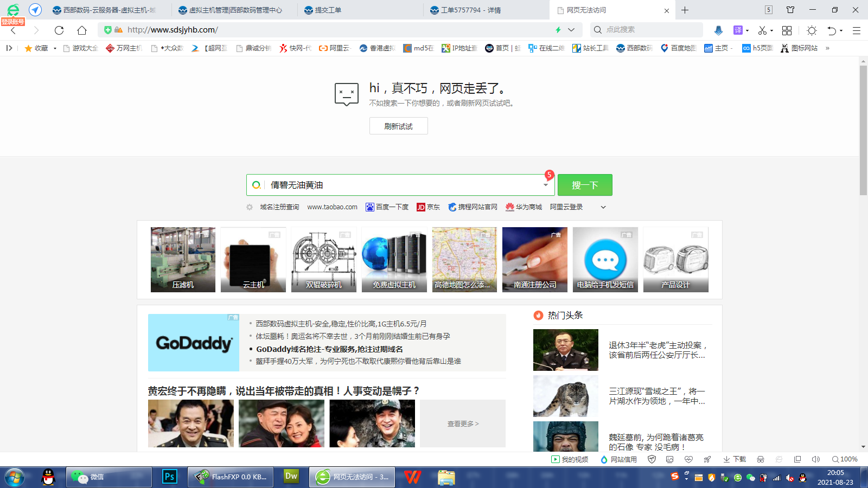Open Dreamweaver from the taskbar
Screen dimensions: 868x488
point(291,477)
